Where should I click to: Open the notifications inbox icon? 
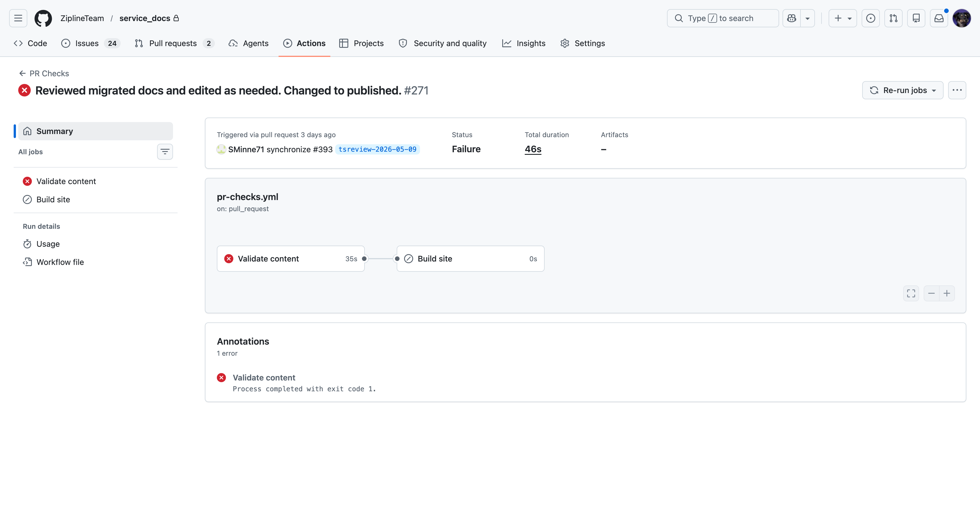939,18
